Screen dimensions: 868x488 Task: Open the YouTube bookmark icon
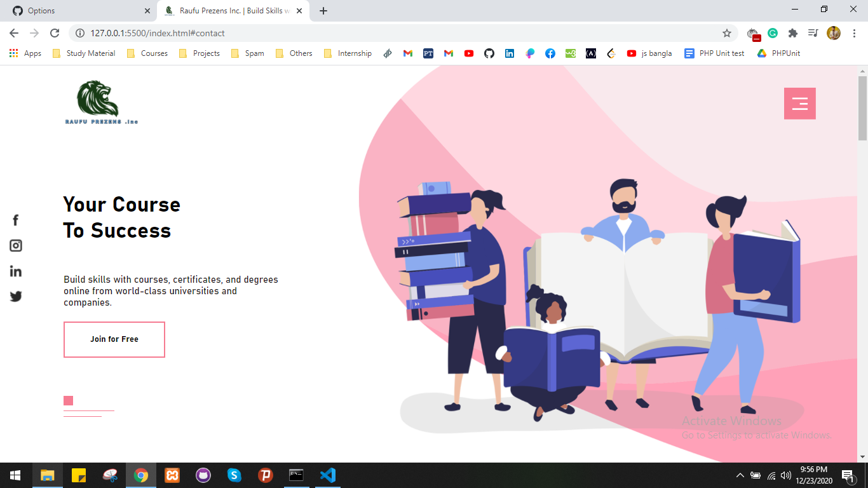point(468,53)
